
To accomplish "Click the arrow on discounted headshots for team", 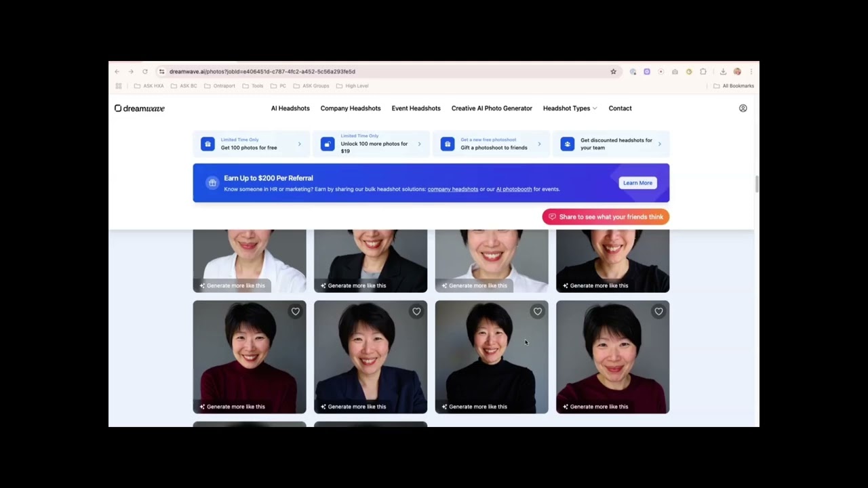I will tap(659, 144).
